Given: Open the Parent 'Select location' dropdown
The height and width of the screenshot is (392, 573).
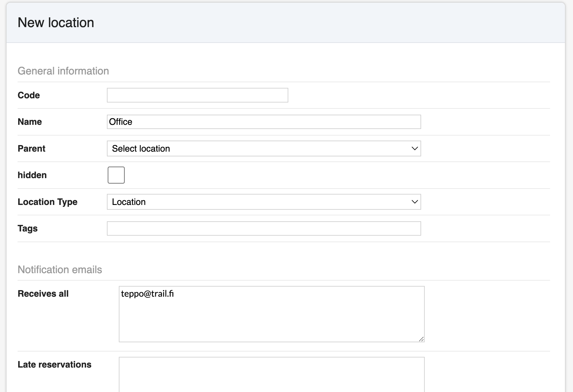Looking at the screenshot, I should click(x=259, y=149).
